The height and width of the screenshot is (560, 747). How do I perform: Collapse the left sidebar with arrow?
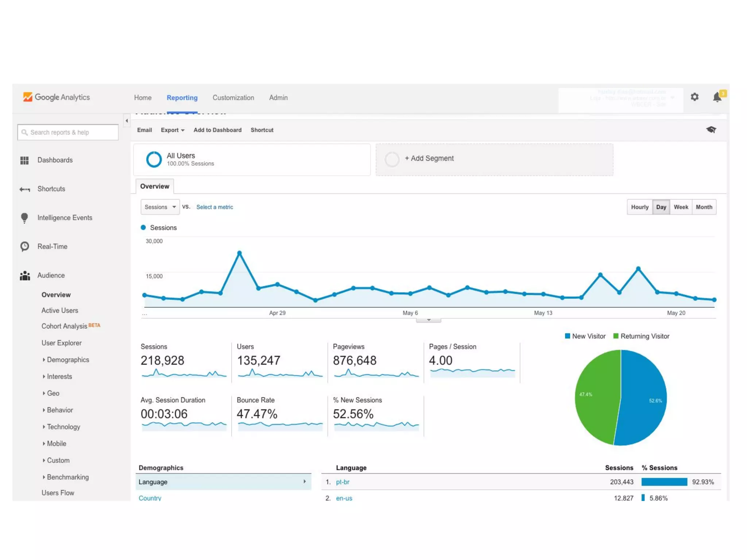point(127,121)
